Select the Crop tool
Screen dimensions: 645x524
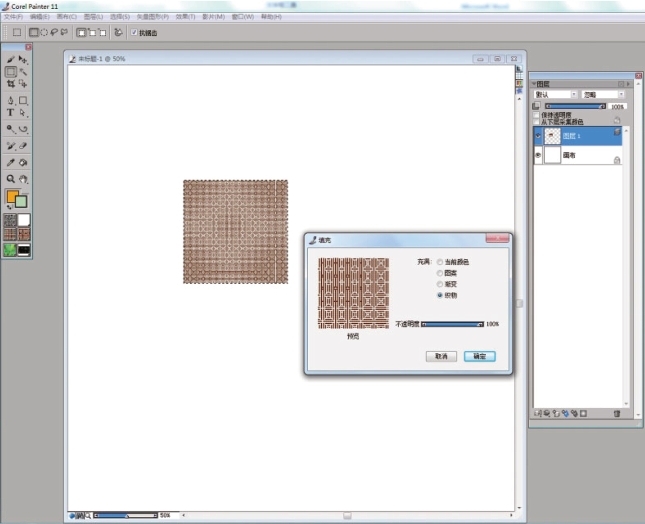[11, 84]
